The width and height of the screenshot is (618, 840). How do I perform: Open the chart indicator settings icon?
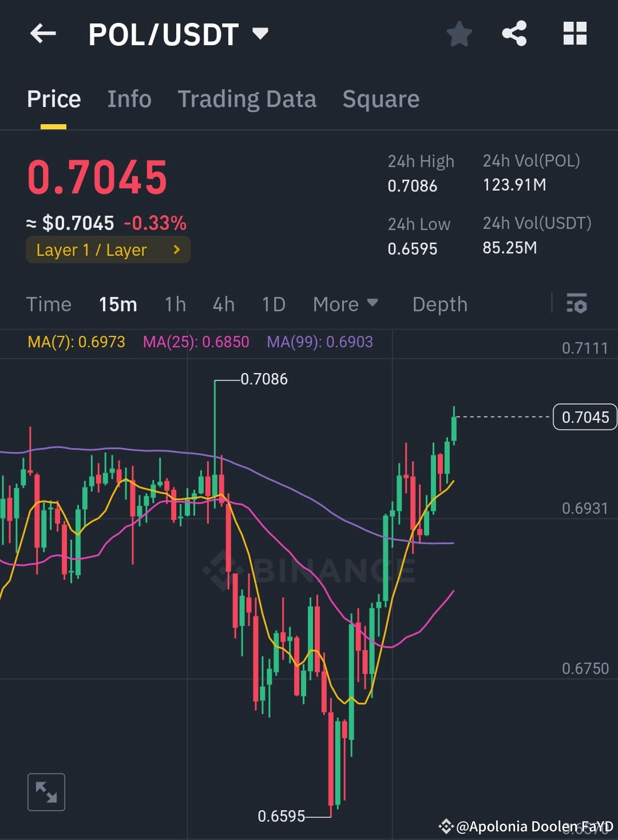576,304
